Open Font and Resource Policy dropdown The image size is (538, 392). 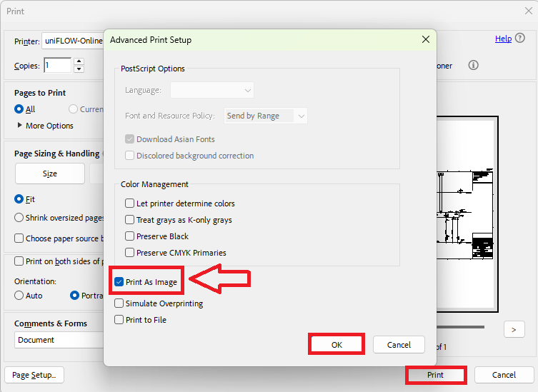(x=266, y=116)
